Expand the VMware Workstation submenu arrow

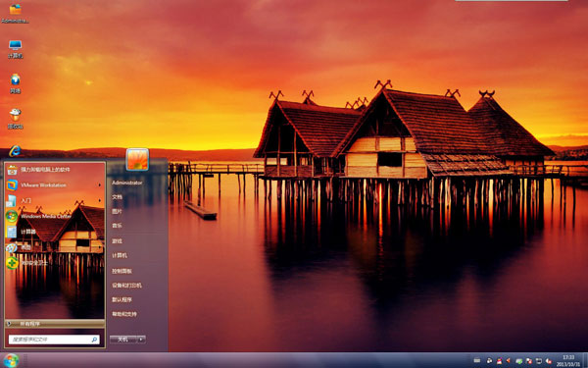point(100,185)
